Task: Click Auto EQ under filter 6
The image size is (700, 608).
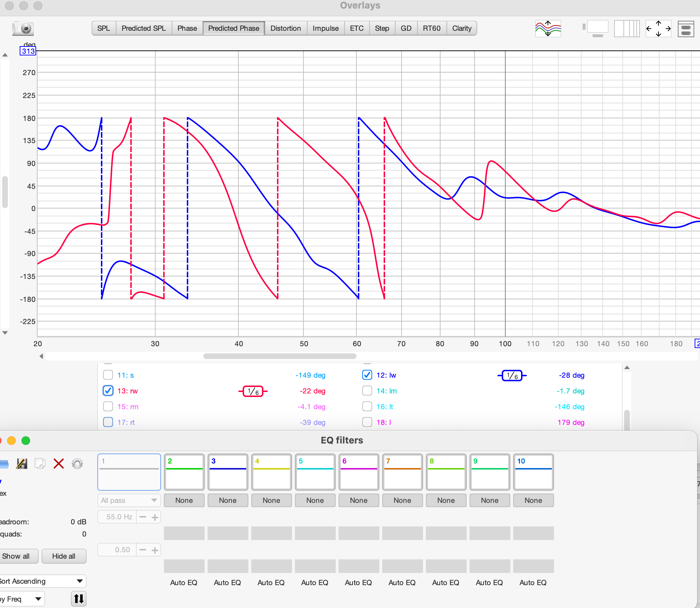Action: (x=359, y=583)
